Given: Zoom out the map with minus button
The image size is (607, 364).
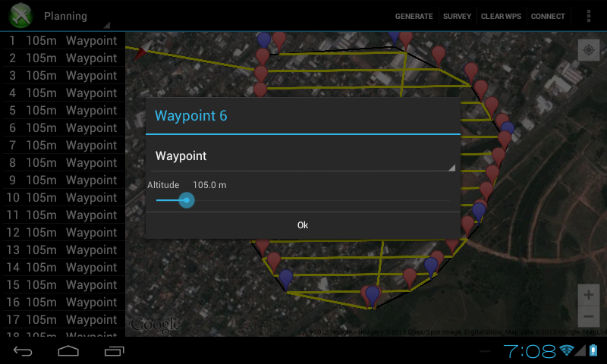Looking at the screenshot, I should (x=589, y=316).
